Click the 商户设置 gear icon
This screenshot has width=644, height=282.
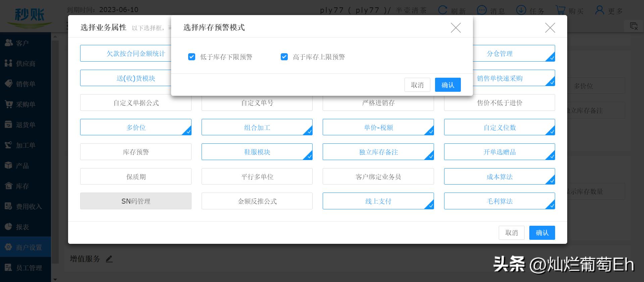point(8,247)
